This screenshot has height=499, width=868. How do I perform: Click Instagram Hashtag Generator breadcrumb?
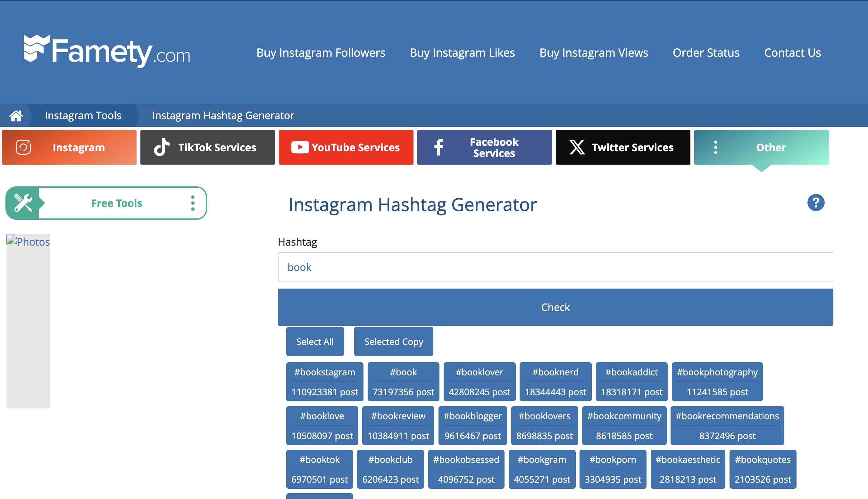click(x=223, y=116)
